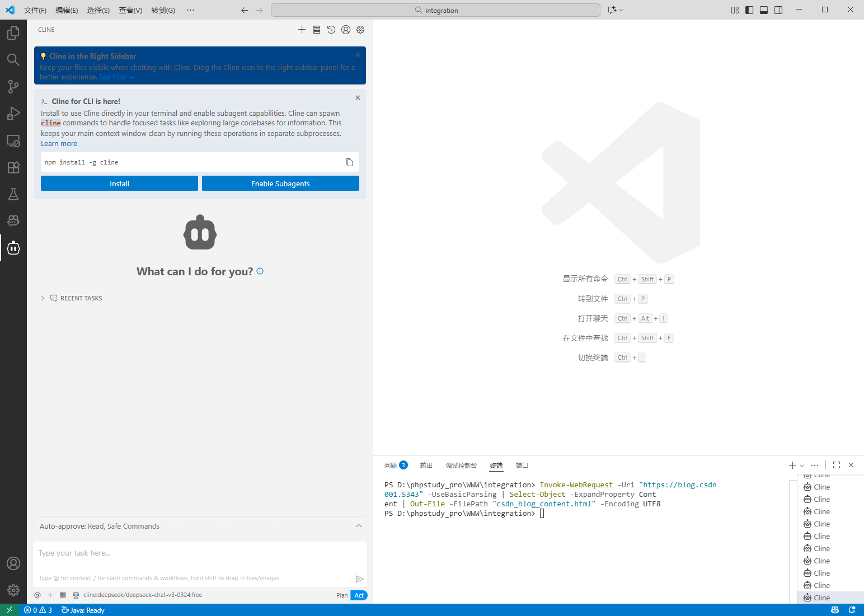Send the task with arrow icon

pyautogui.click(x=359, y=579)
